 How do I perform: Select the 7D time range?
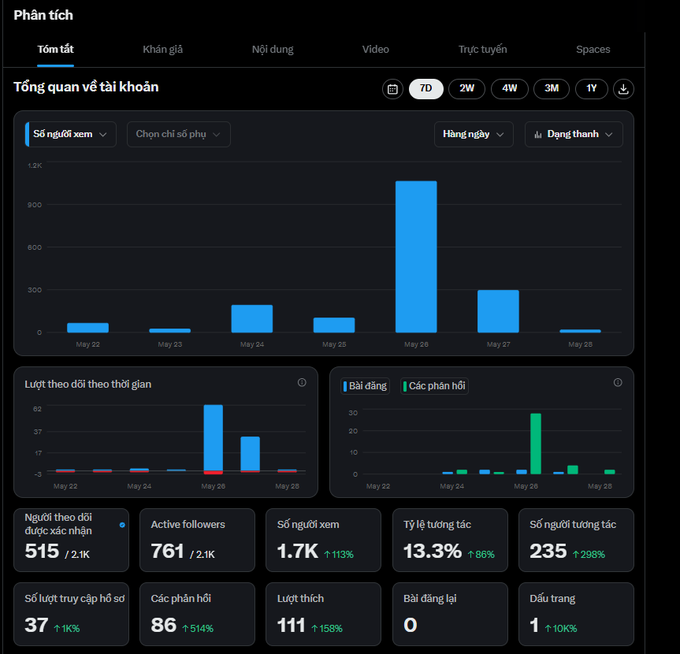point(426,89)
